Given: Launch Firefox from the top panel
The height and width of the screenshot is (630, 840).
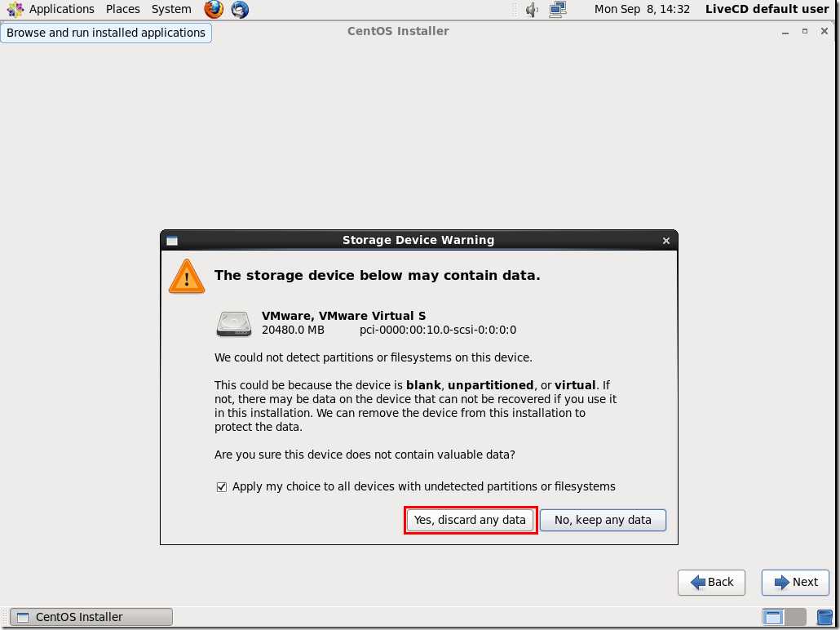Looking at the screenshot, I should [x=214, y=9].
